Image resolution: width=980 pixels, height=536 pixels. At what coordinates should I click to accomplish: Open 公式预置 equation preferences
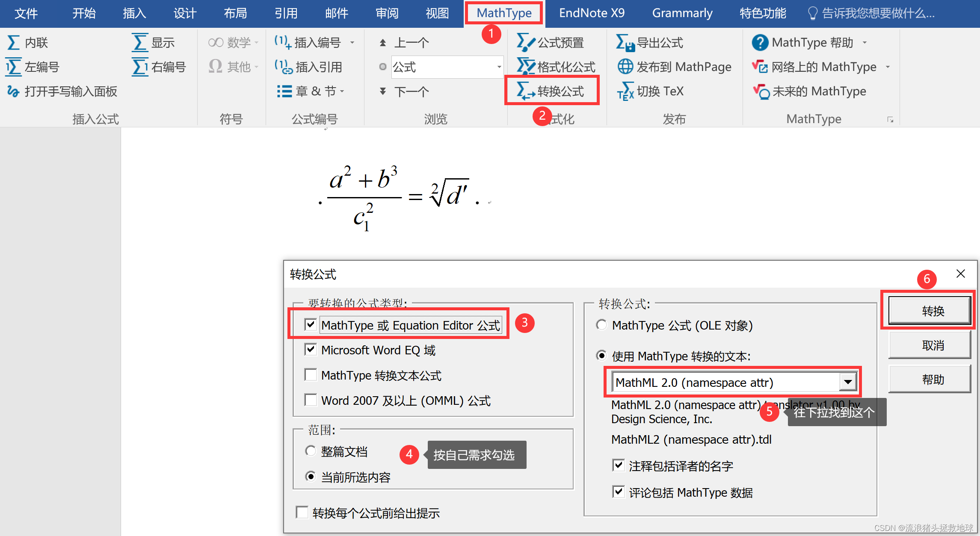point(550,42)
